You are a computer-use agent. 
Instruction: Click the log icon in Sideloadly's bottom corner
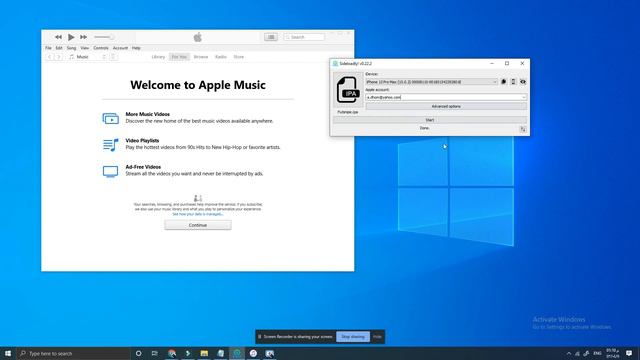coord(523,129)
